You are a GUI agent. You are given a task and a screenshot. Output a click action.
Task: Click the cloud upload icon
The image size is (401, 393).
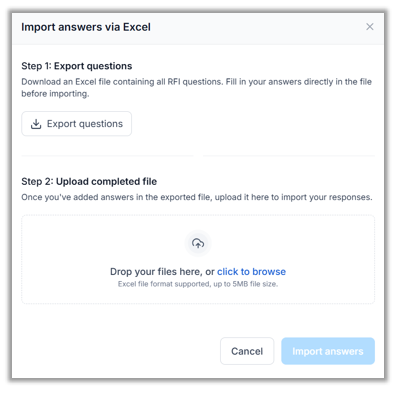(198, 243)
